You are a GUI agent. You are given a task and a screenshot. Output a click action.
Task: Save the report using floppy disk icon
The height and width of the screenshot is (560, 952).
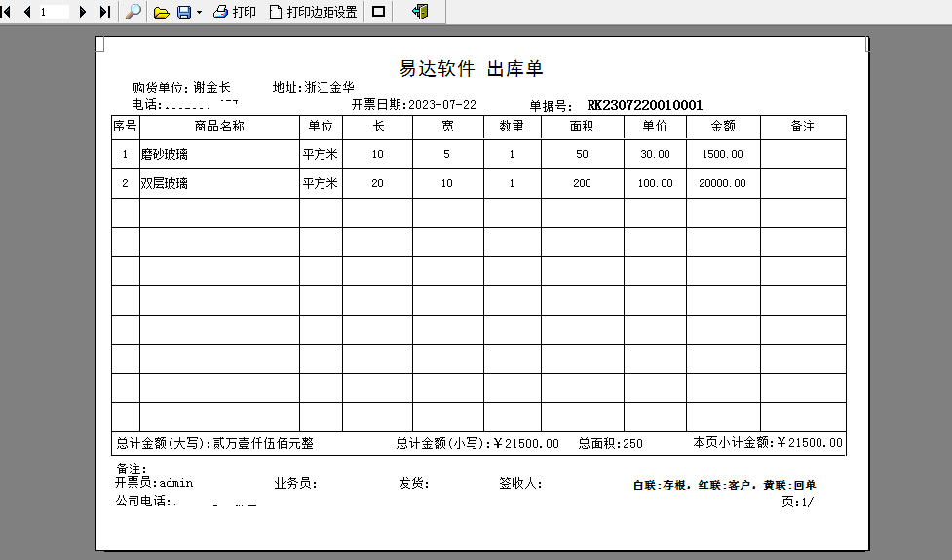tap(184, 12)
